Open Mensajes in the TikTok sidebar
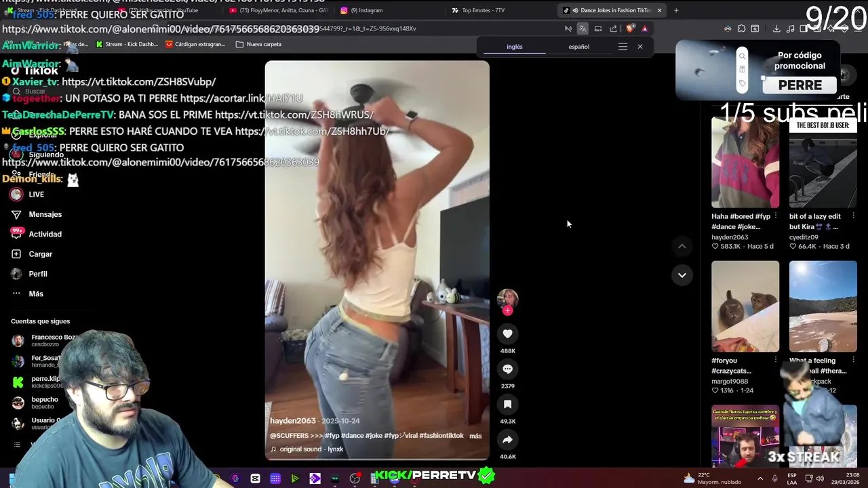Screen dimensions: 868x488 pyautogui.click(x=36, y=214)
